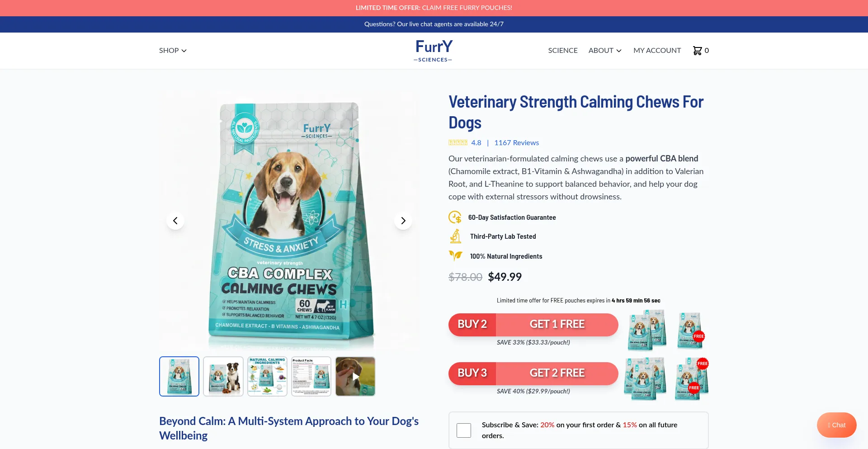Expand the SHOP dropdown menu

coord(173,51)
